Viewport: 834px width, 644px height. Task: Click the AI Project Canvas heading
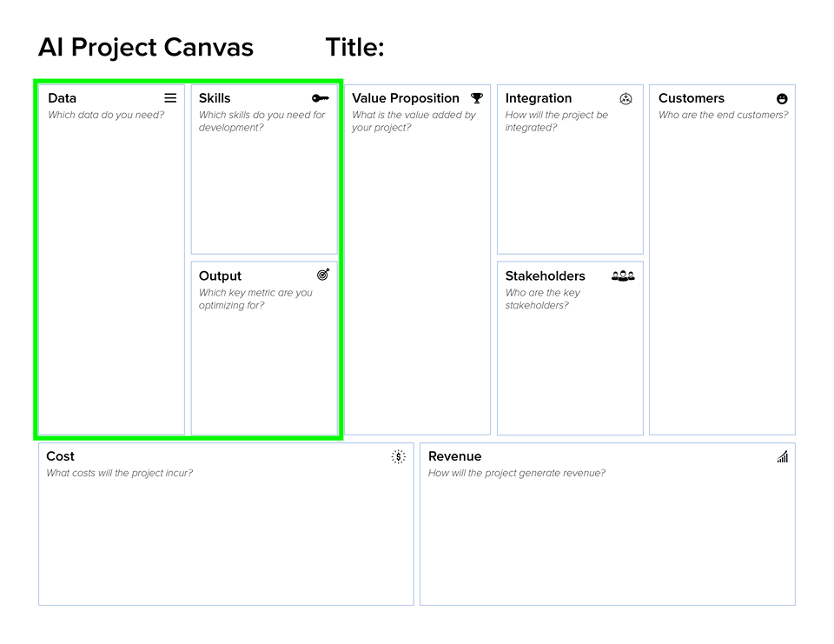point(146,48)
